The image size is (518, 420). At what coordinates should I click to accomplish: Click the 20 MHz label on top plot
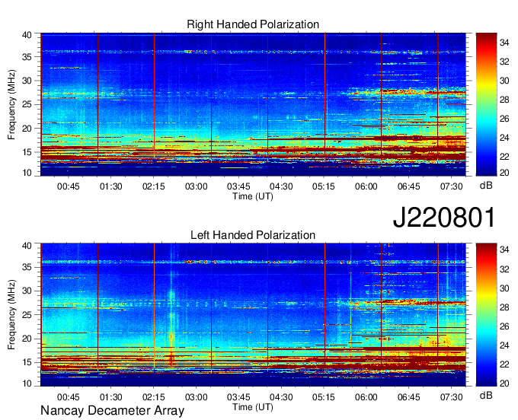[27, 129]
